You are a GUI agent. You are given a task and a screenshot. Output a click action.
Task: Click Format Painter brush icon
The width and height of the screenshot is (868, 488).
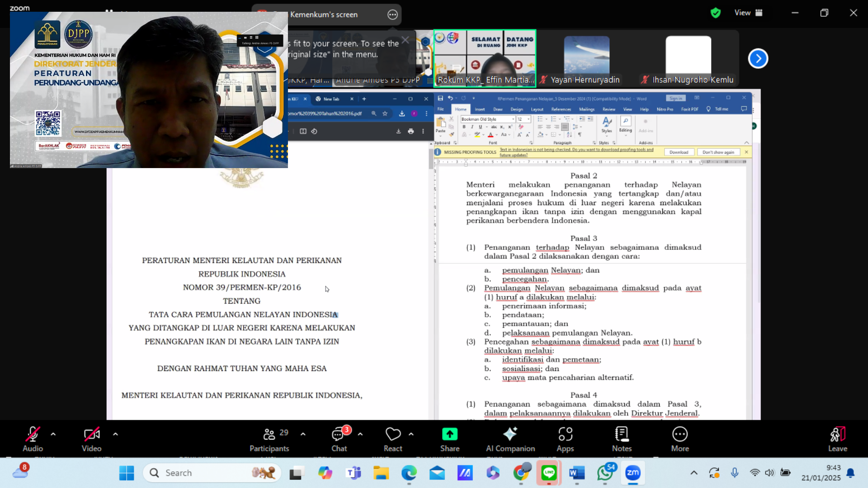451,135
